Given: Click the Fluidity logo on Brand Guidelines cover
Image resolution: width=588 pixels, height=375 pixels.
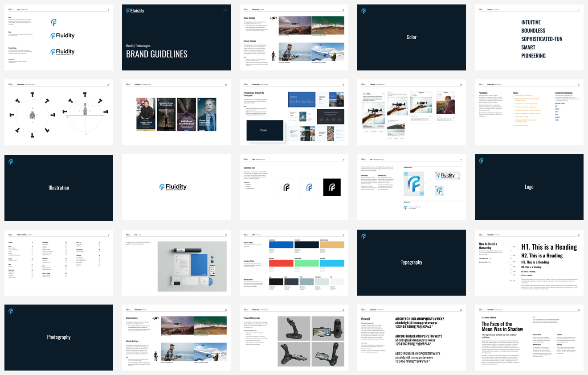Looking at the screenshot, I should tap(135, 11).
